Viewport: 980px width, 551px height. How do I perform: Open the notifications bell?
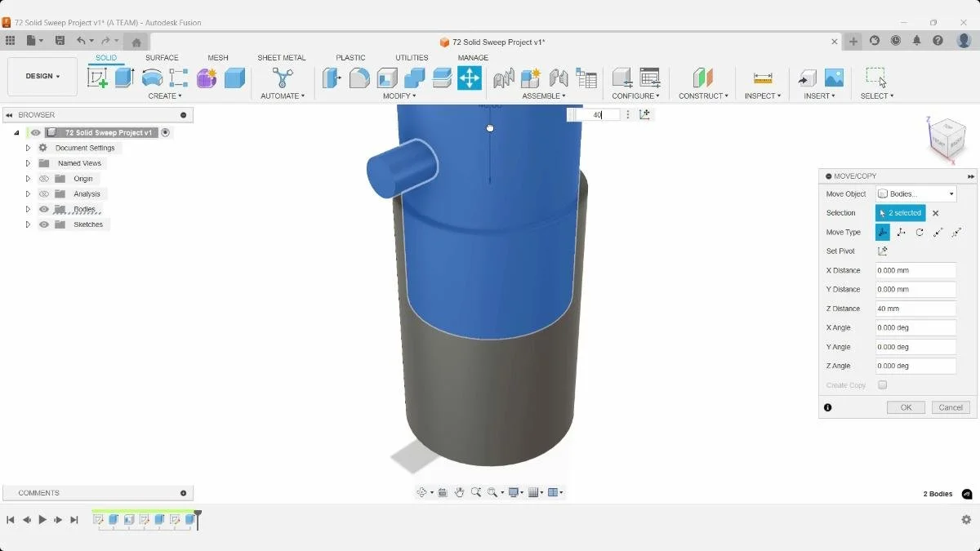917,40
